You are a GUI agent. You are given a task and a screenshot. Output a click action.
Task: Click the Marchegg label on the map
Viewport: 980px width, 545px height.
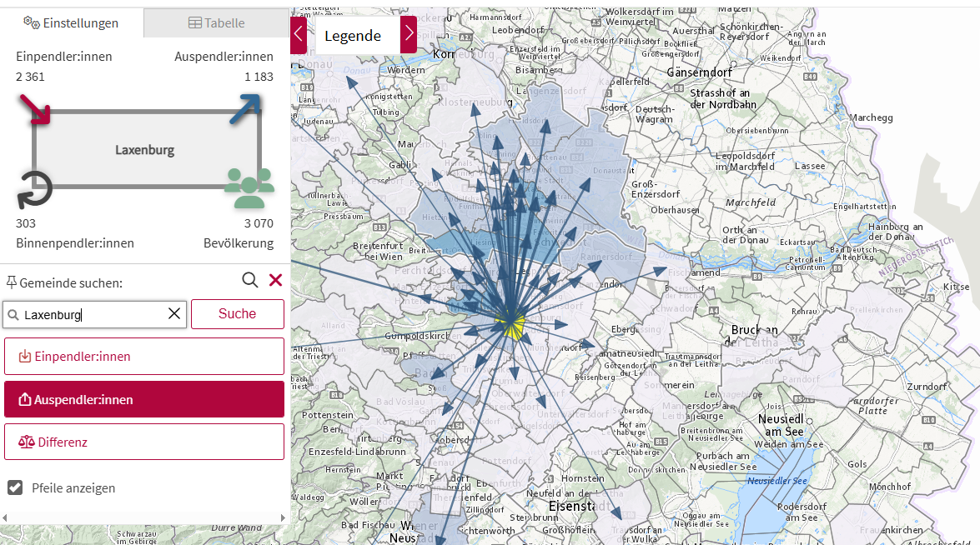871,118
